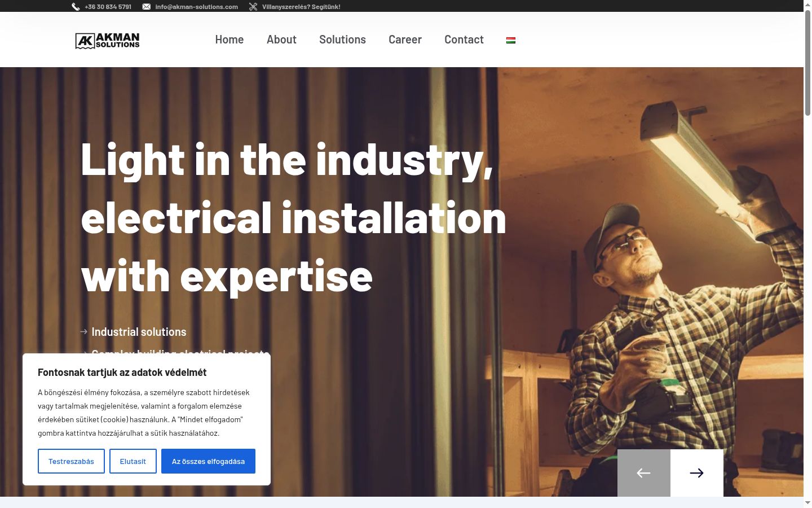Advance to next slide with right arrow

(x=697, y=473)
